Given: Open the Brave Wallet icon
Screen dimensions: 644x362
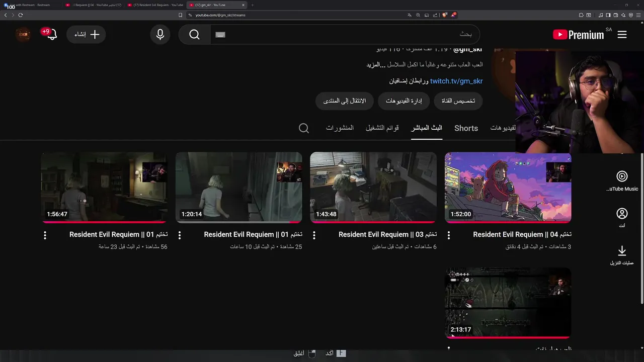Looking at the screenshot, I should click(x=615, y=15).
